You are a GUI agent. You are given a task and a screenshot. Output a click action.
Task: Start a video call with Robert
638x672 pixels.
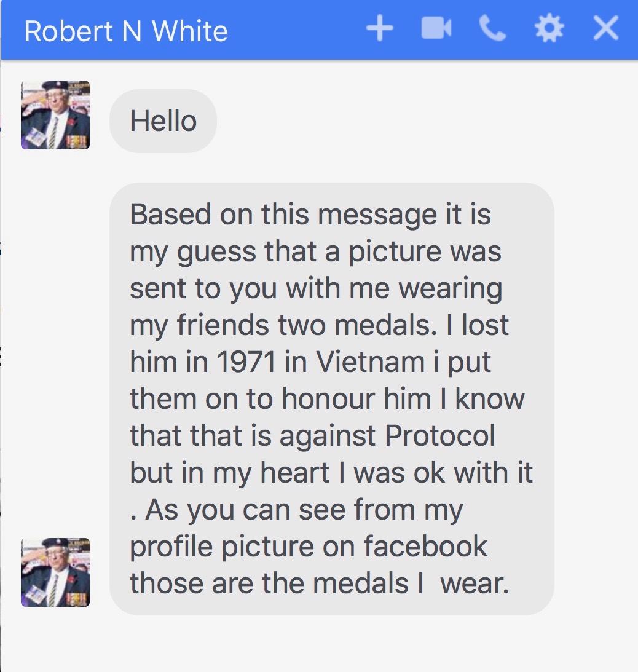[436, 29]
